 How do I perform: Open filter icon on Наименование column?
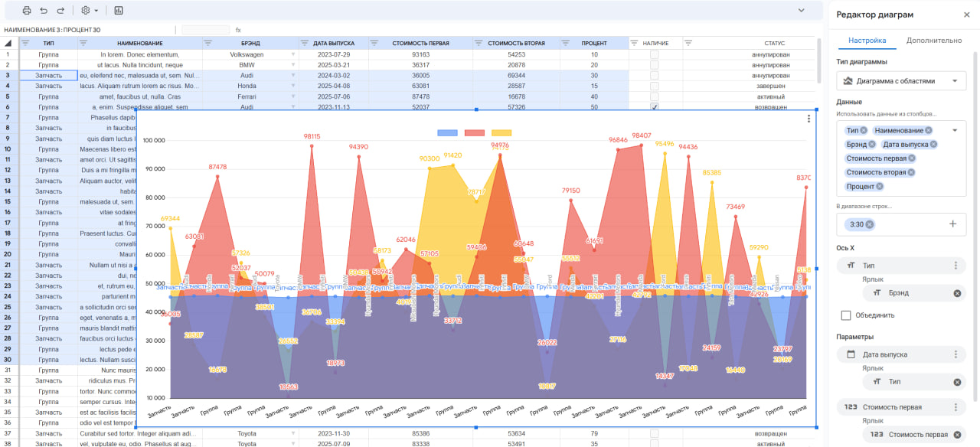coord(84,43)
